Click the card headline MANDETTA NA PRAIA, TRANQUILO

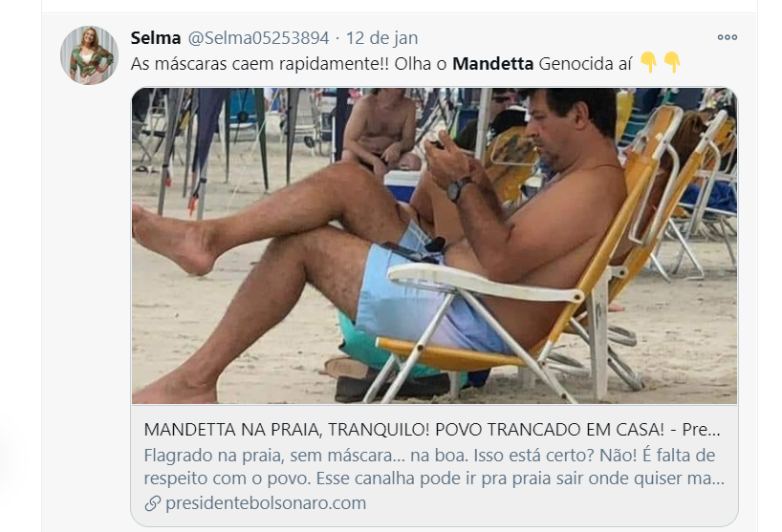tap(286, 430)
